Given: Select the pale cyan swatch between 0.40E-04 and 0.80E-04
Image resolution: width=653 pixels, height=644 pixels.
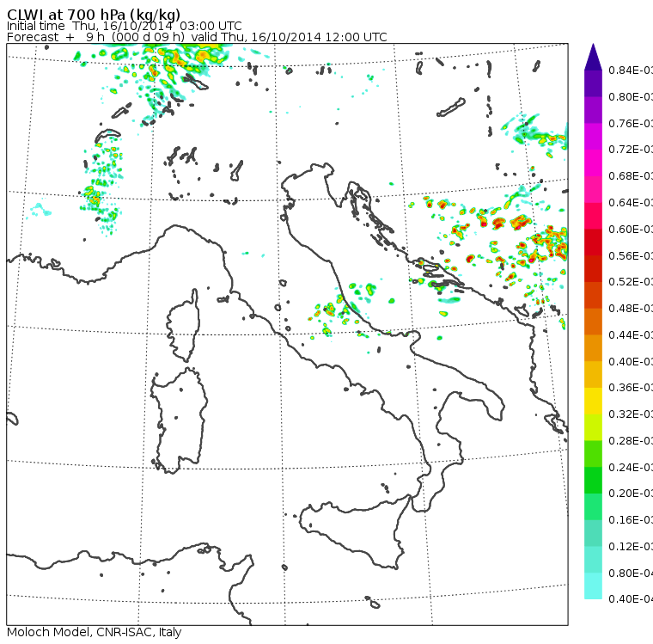Looking at the screenshot, I should coord(593,586).
